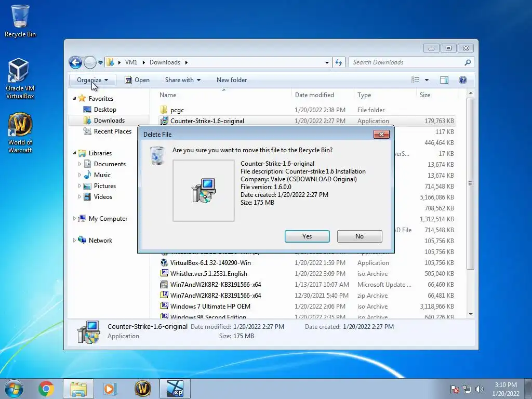Click Open in the toolbar
Image resolution: width=532 pixels, height=399 pixels.
click(137, 80)
